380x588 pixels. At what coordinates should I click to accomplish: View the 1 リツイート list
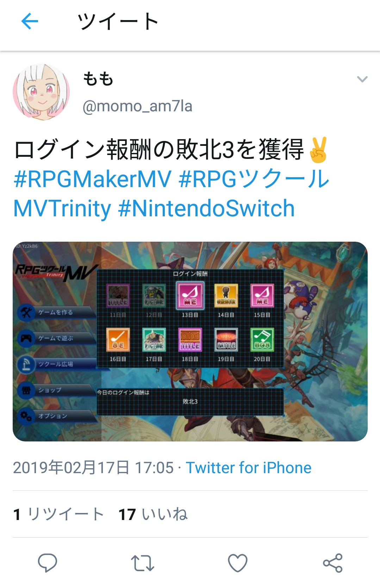click(58, 514)
